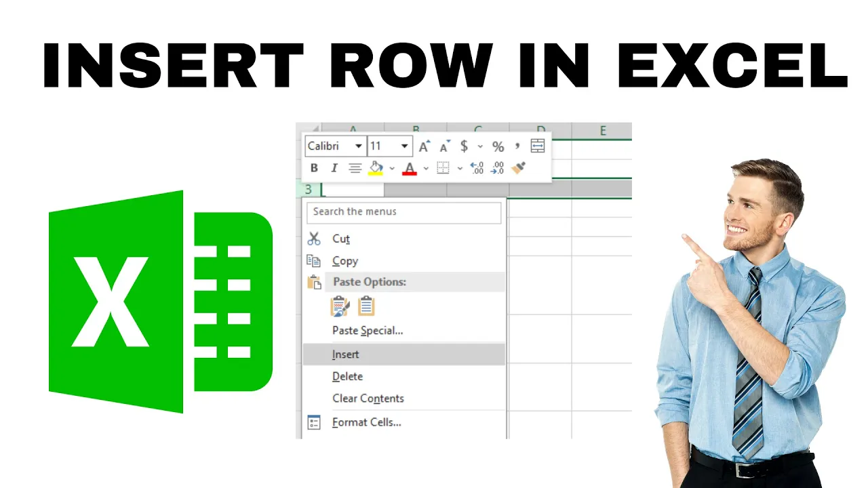Choose the first Paste Options icon

tap(340, 307)
